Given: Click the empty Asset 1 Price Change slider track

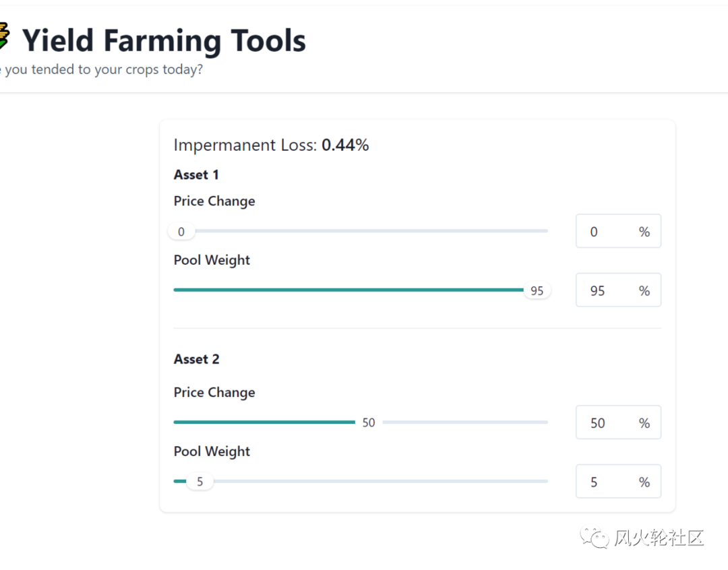Looking at the screenshot, I should point(371,231).
